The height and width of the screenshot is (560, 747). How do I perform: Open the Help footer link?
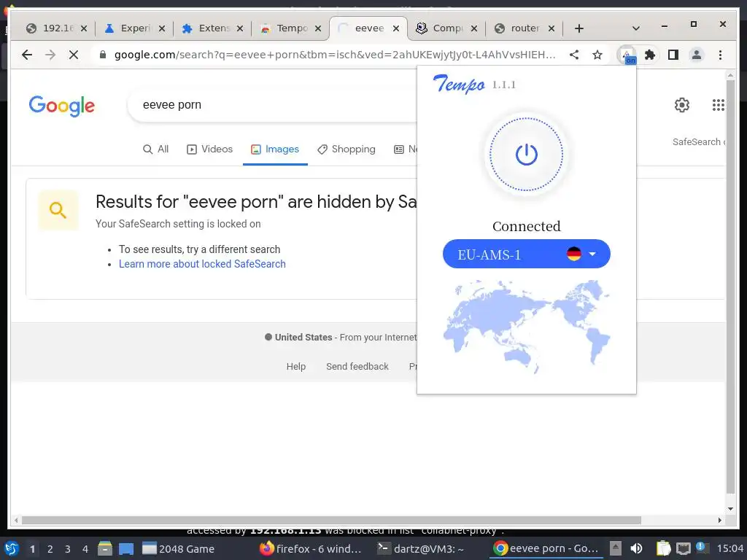point(296,366)
